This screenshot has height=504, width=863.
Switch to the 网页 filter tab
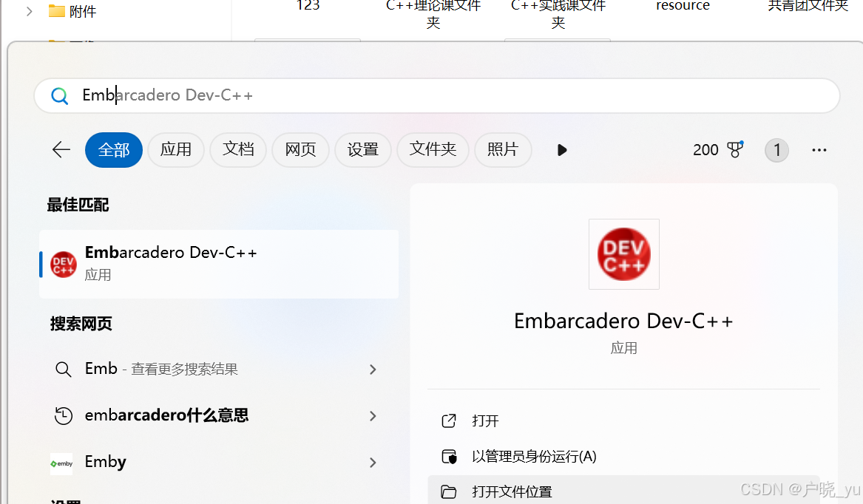pos(300,150)
